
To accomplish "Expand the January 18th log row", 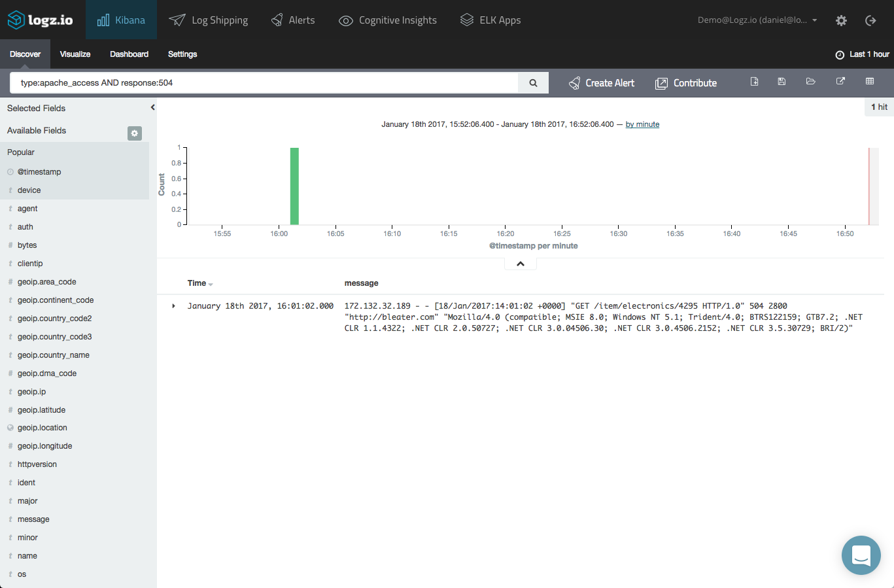I will [x=173, y=306].
